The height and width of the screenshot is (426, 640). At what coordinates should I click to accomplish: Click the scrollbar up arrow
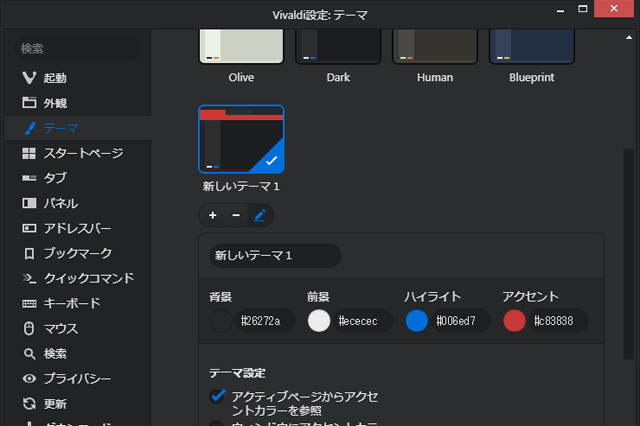point(629,38)
